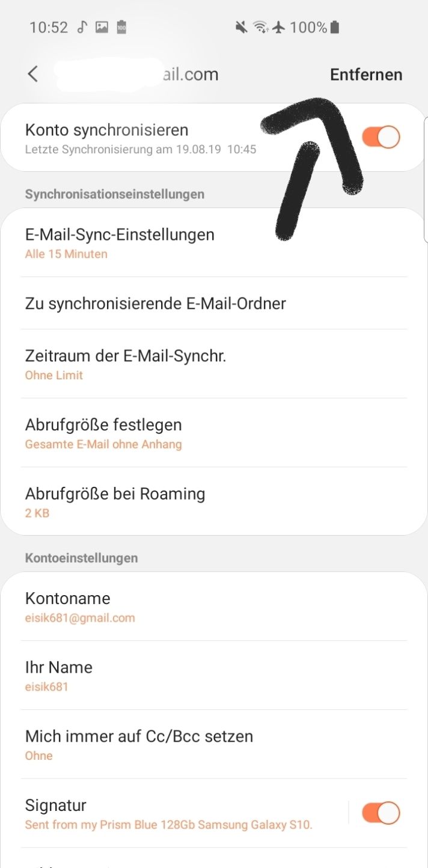Open E-Mail-Sync-Einstellungen
This screenshot has height=868, width=428.
pos(214,243)
